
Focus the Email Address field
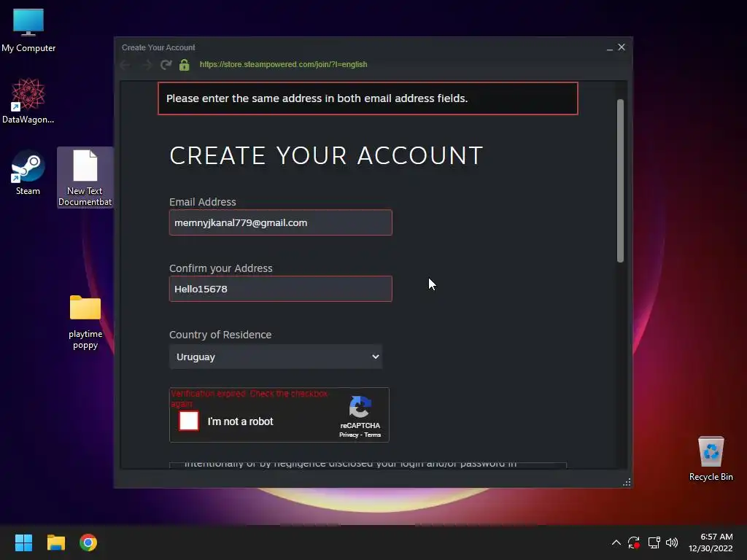281,222
